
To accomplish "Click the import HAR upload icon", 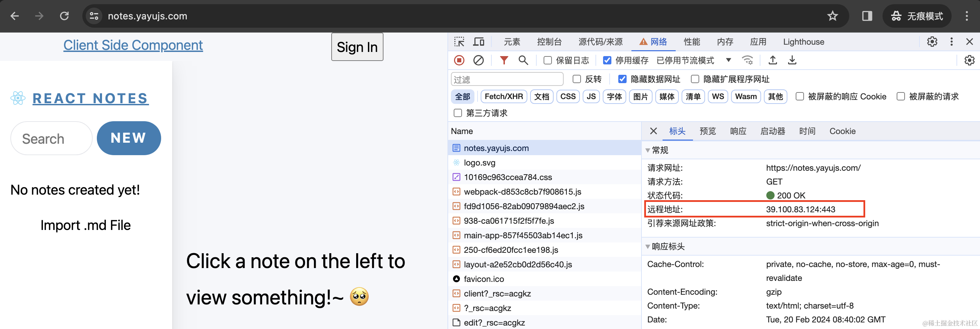I will pyautogui.click(x=772, y=60).
